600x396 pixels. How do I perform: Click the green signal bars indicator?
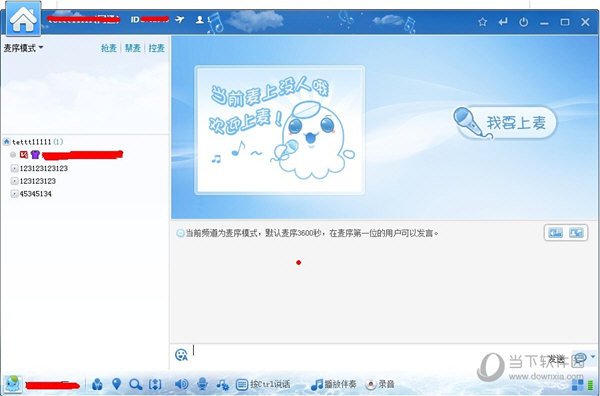pos(591,385)
